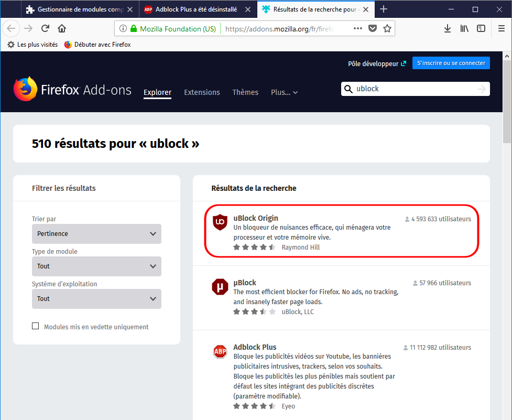Open page actions three-dot menu
The height and width of the screenshot is (420, 512).
click(358, 28)
